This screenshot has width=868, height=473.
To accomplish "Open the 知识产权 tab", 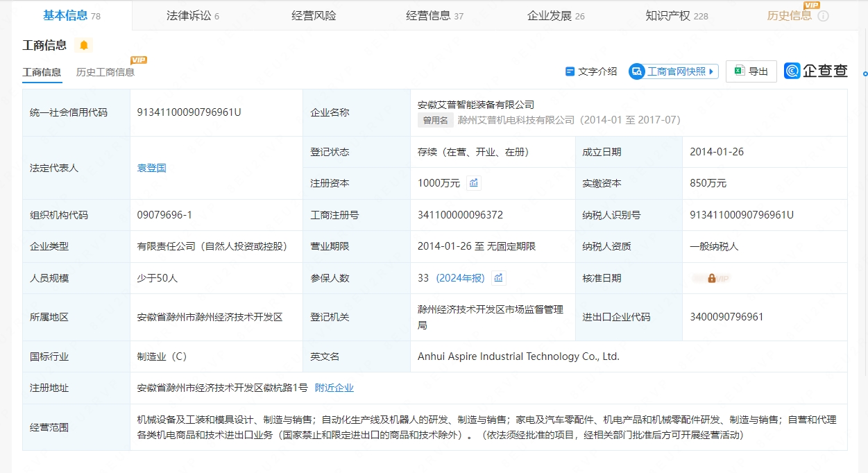I will (x=676, y=15).
